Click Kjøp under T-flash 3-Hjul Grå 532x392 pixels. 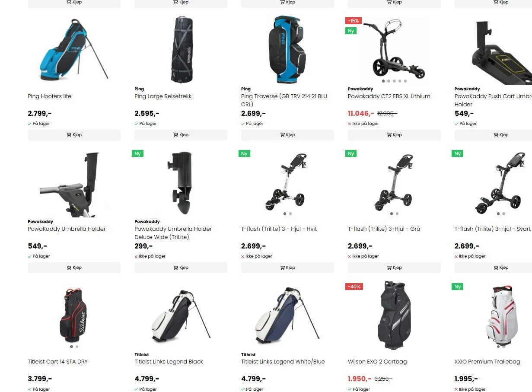pos(394,268)
